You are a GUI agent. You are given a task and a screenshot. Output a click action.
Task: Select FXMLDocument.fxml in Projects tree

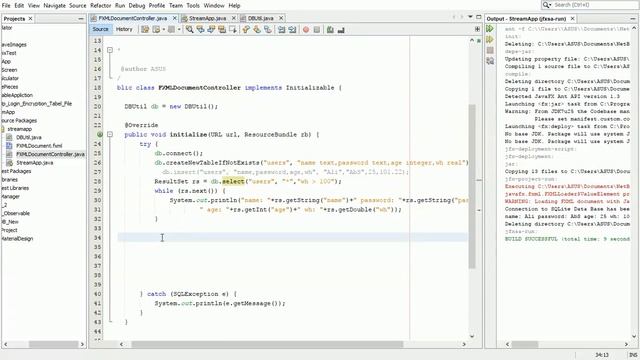39,146
